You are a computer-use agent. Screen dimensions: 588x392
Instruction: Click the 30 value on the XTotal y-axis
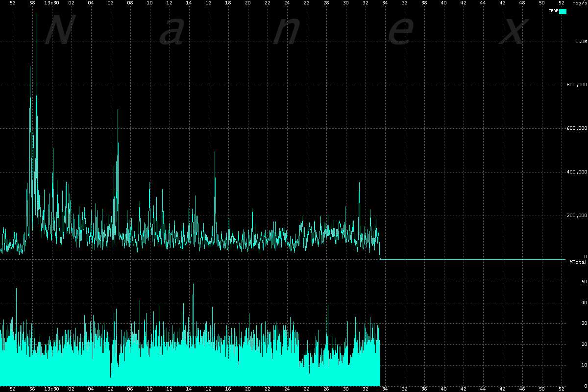point(584,323)
